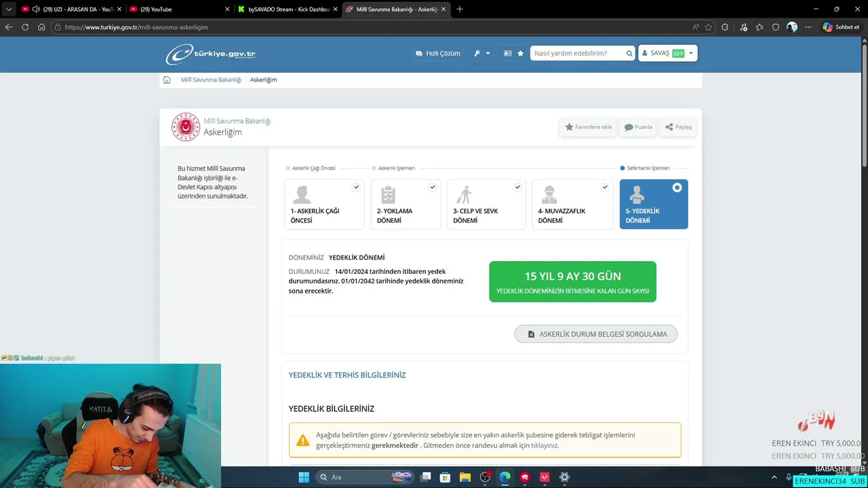Image resolution: width=868 pixels, height=488 pixels.
Task: Open the browser home page icon
Action: tap(41, 27)
